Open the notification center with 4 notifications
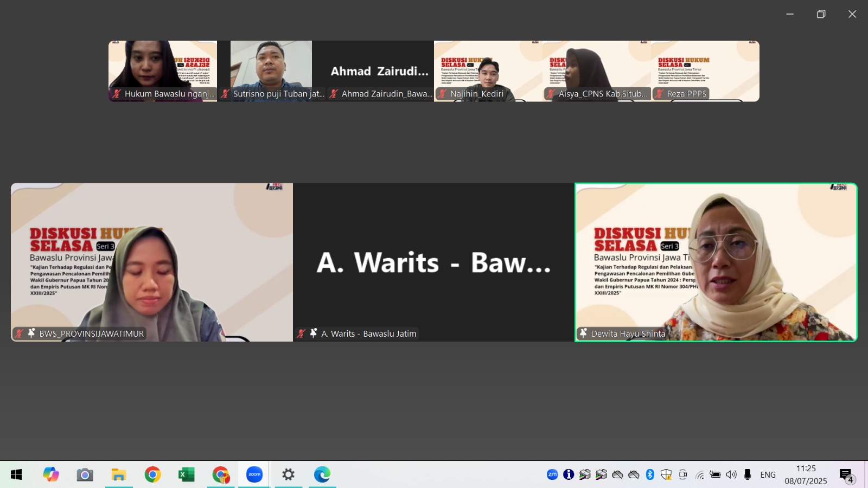868x488 pixels. pyautogui.click(x=846, y=476)
